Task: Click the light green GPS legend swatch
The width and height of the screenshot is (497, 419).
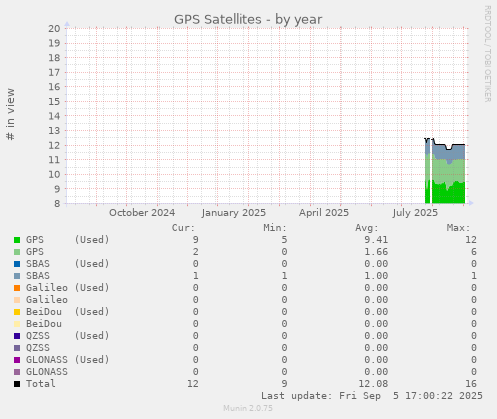Action: (17, 252)
